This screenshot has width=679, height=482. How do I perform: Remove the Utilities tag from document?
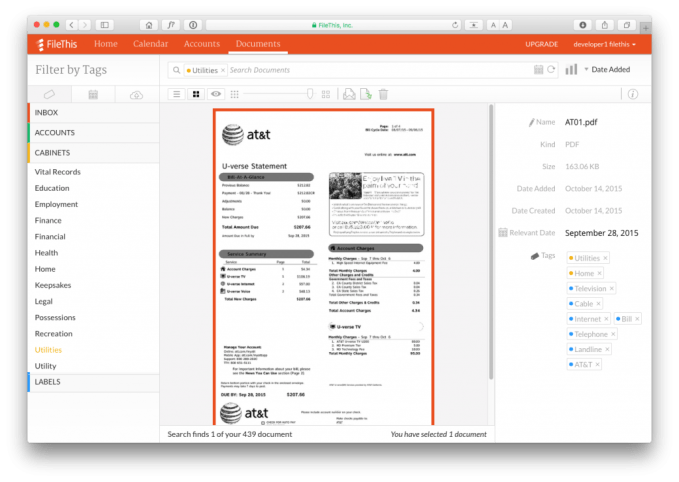[605, 258]
